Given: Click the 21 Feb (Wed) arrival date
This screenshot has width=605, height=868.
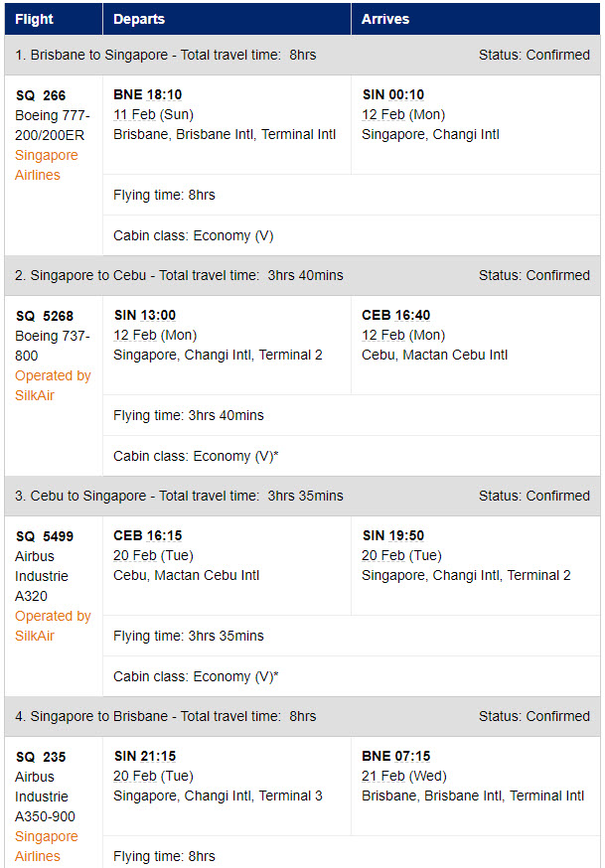Looking at the screenshot, I should (x=404, y=776).
